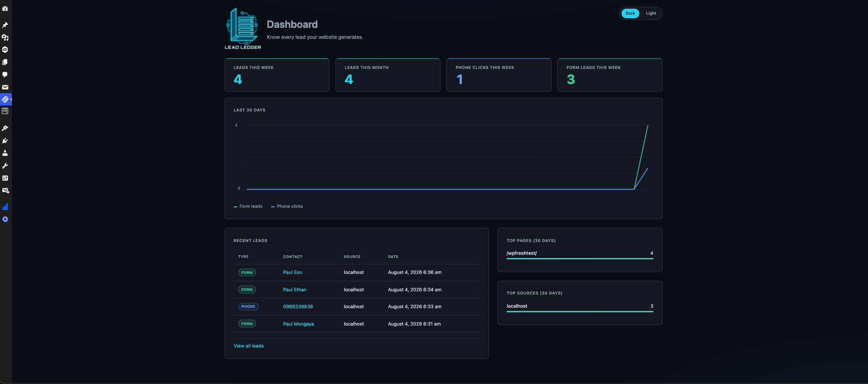
Task: Open Users via the person icon
Action: (x=5, y=153)
